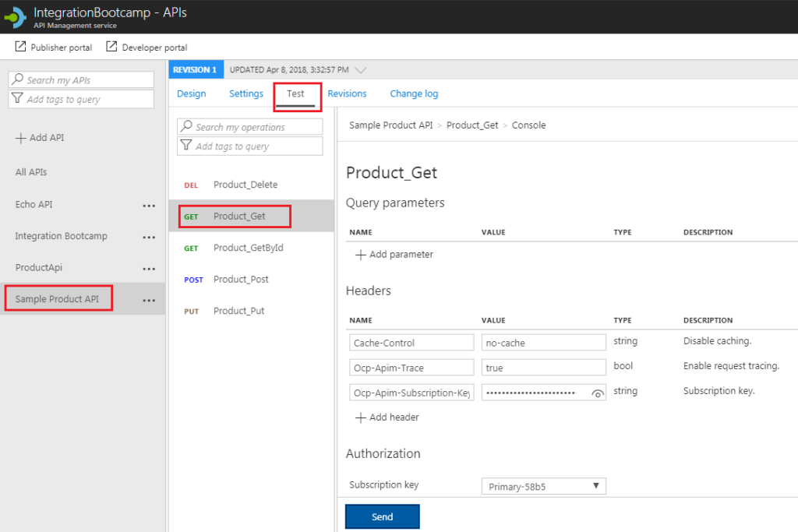Focus the Search my APIs field
798x532 pixels.
81,80
